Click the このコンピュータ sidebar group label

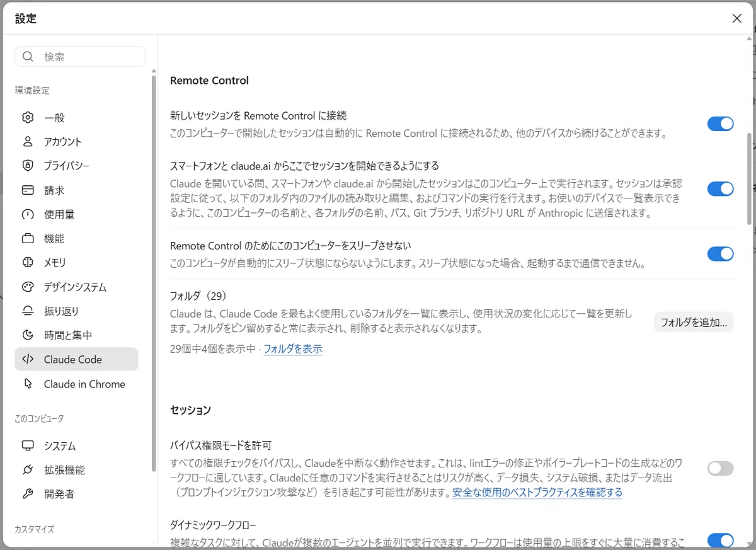tap(39, 418)
